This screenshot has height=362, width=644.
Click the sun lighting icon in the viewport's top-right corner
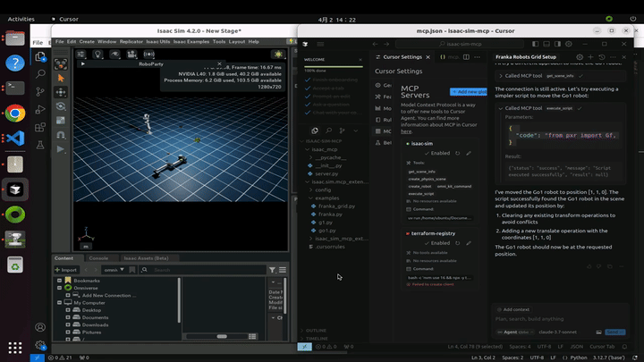click(x=278, y=55)
